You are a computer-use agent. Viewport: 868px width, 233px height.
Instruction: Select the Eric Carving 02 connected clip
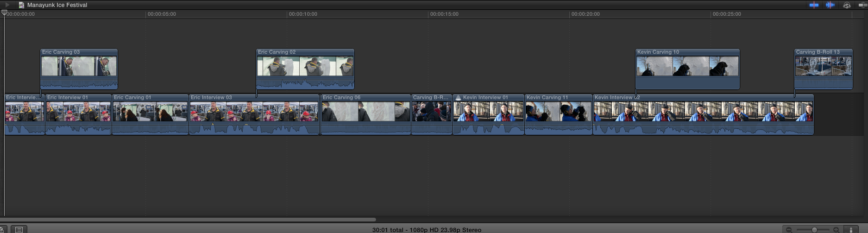click(305, 69)
